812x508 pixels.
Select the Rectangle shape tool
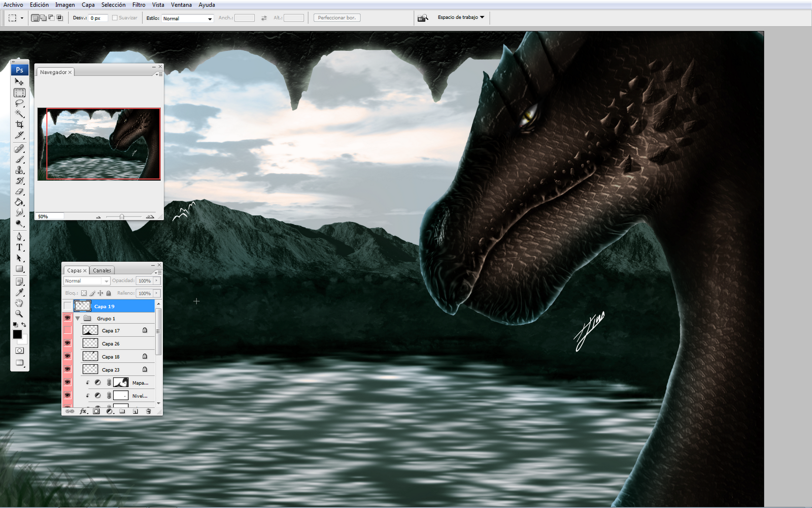(x=19, y=269)
